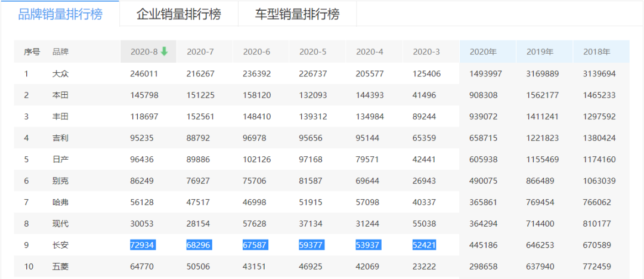Select brand name 大众
Screen dimensions: 644x279
(60, 74)
